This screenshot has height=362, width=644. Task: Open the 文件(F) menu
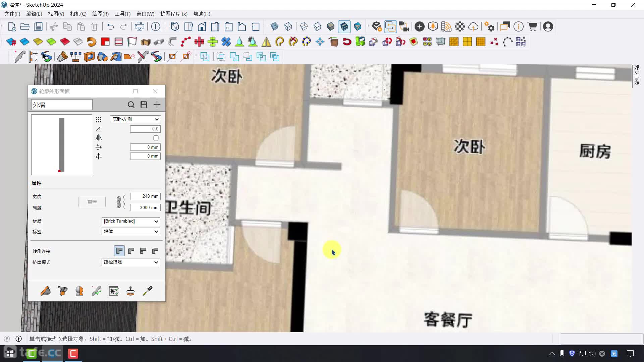(12, 14)
